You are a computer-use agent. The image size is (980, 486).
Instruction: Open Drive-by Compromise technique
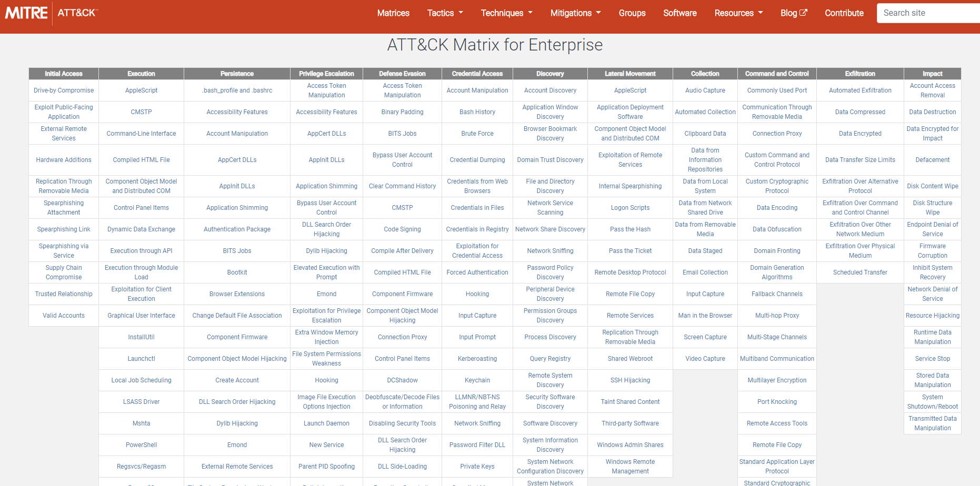click(x=64, y=90)
